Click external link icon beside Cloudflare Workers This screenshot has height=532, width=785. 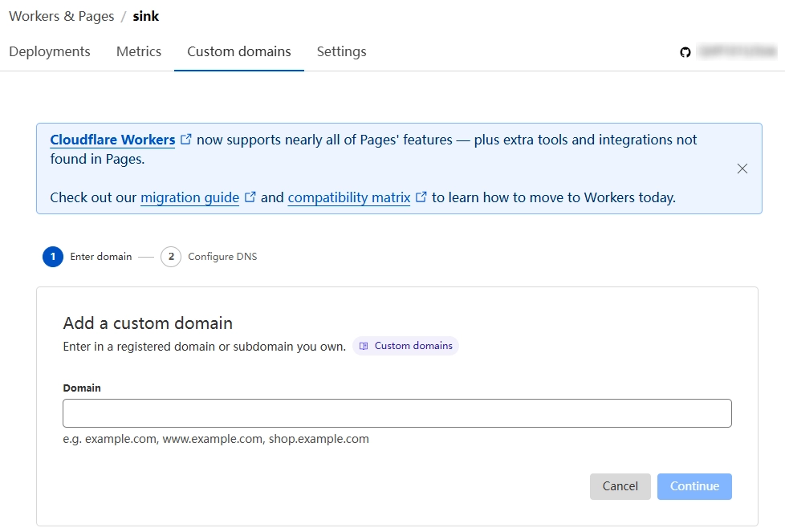click(186, 140)
